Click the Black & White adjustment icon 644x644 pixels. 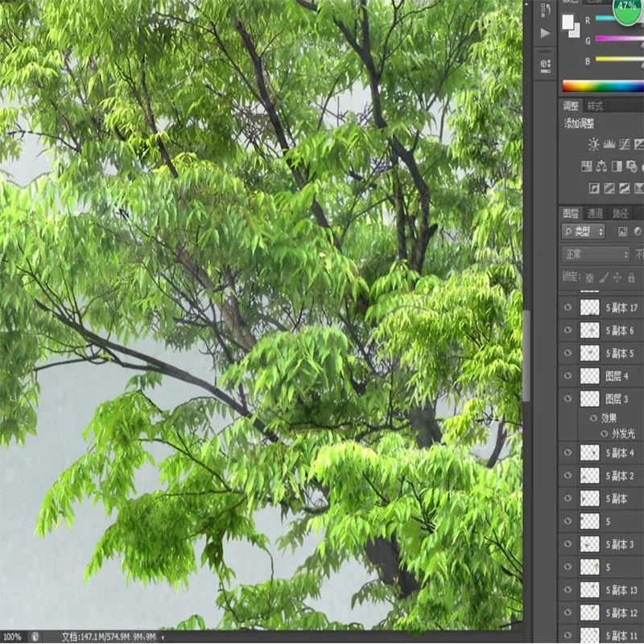617,166
